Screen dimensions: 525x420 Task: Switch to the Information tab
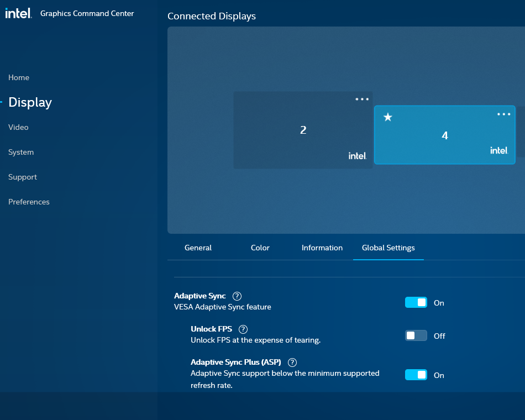322,248
